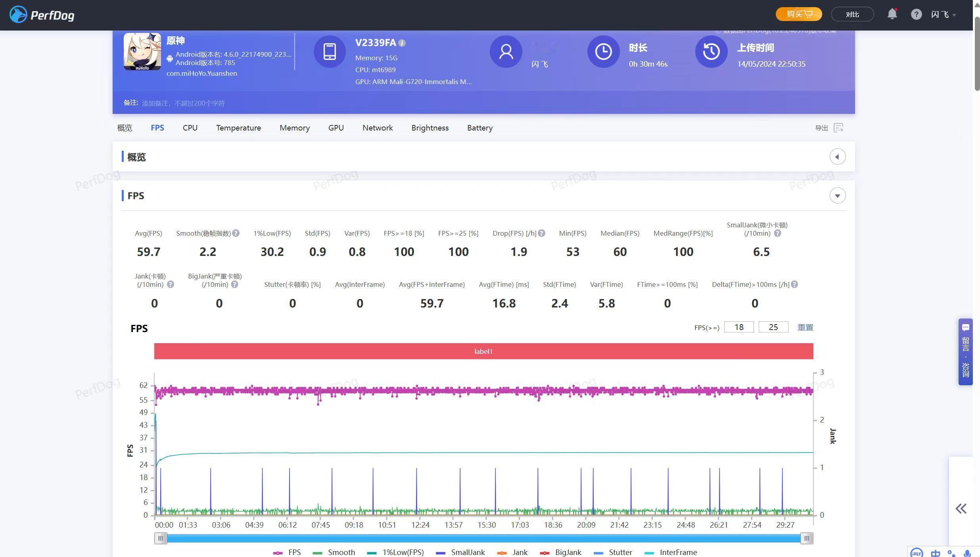Select the label1 red bar

[483, 351]
